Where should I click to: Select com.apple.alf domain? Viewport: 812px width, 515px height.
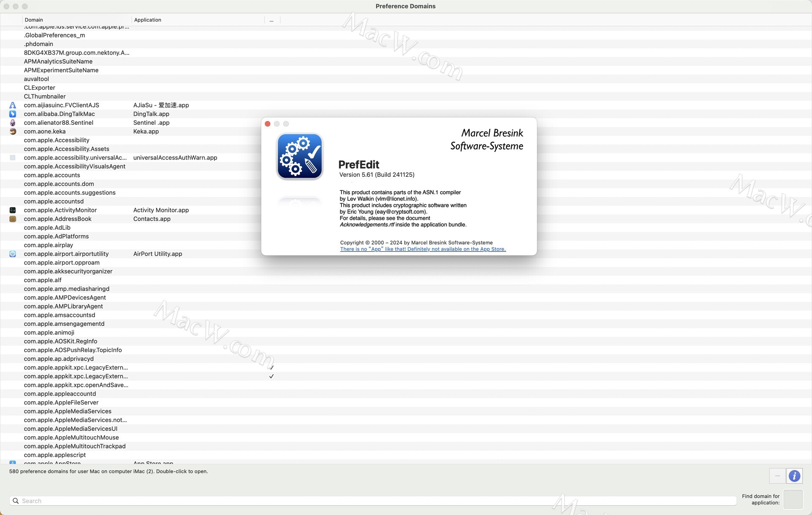point(43,280)
